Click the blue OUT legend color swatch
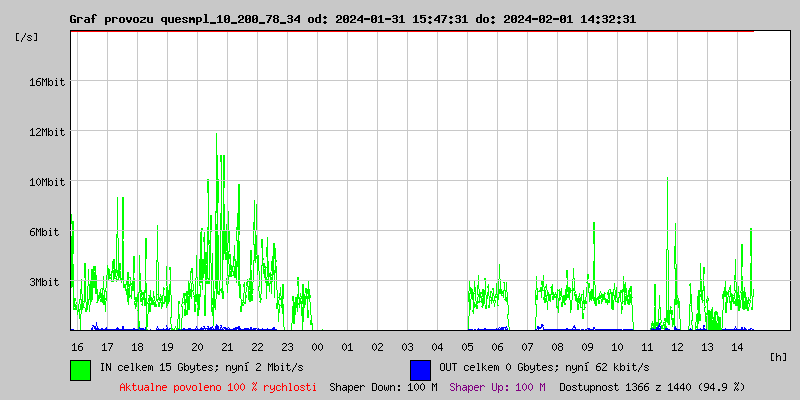 coord(420,369)
